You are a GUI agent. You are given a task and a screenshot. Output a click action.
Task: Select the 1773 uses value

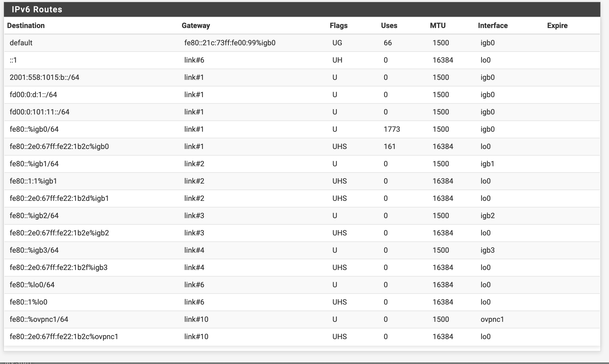[392, 129]
